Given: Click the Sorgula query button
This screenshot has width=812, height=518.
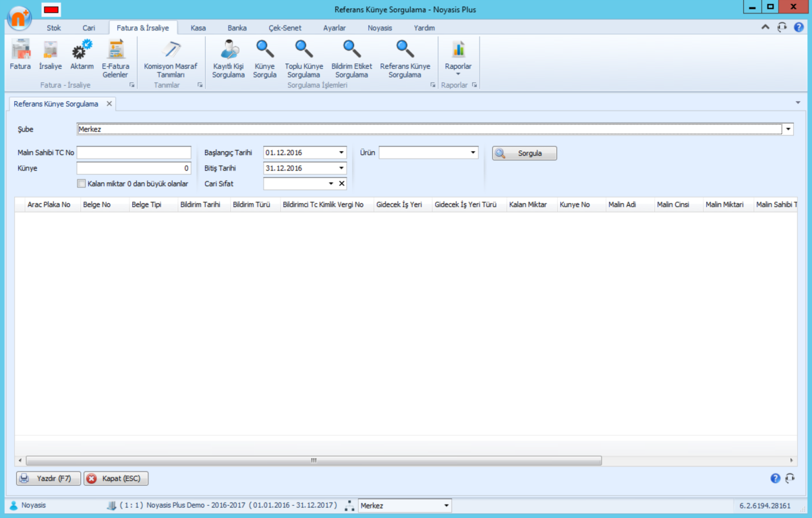Looking at the screenshot, I should point(525,153).
